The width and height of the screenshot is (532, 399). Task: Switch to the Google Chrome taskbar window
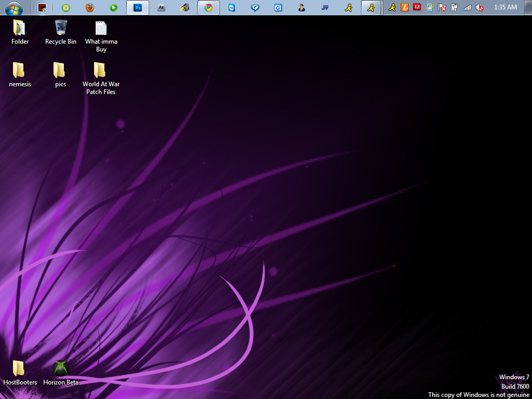[208, 8]
